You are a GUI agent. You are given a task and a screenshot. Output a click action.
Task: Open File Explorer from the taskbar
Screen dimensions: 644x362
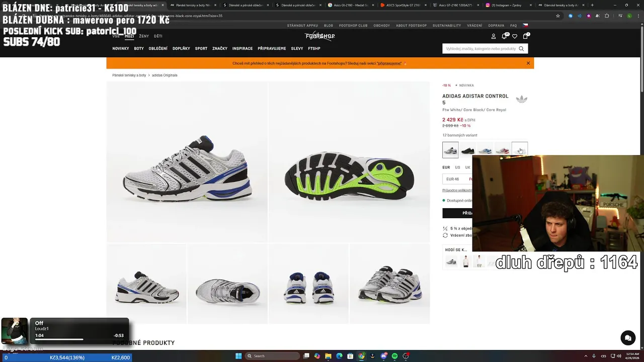click(328, 356)
